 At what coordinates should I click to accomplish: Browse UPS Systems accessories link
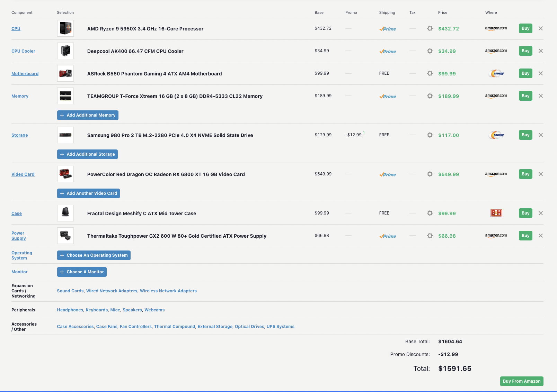coord(281,327)
